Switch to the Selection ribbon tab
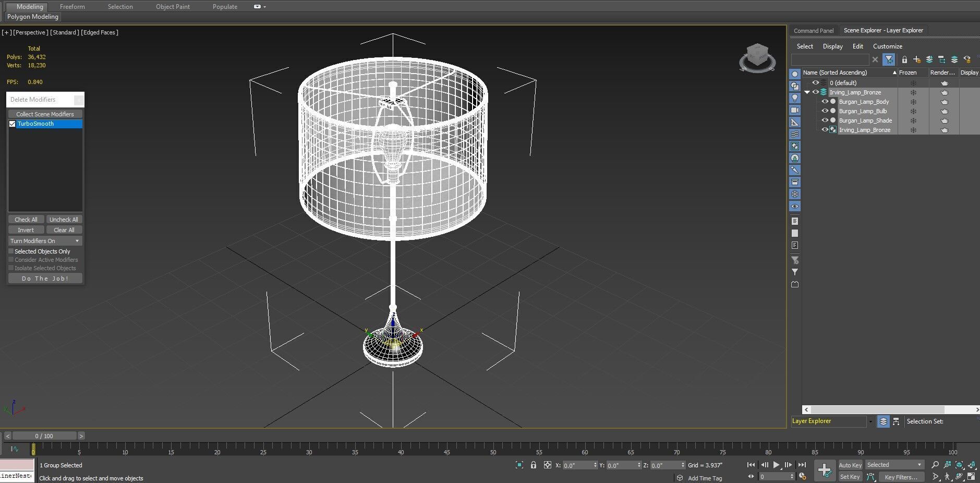 (120, 7)
